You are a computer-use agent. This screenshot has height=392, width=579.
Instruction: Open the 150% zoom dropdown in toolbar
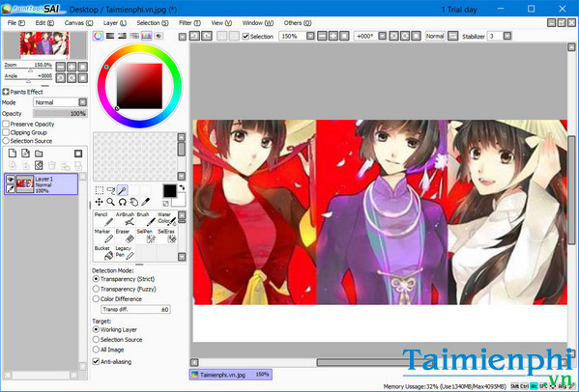point(310,36)
